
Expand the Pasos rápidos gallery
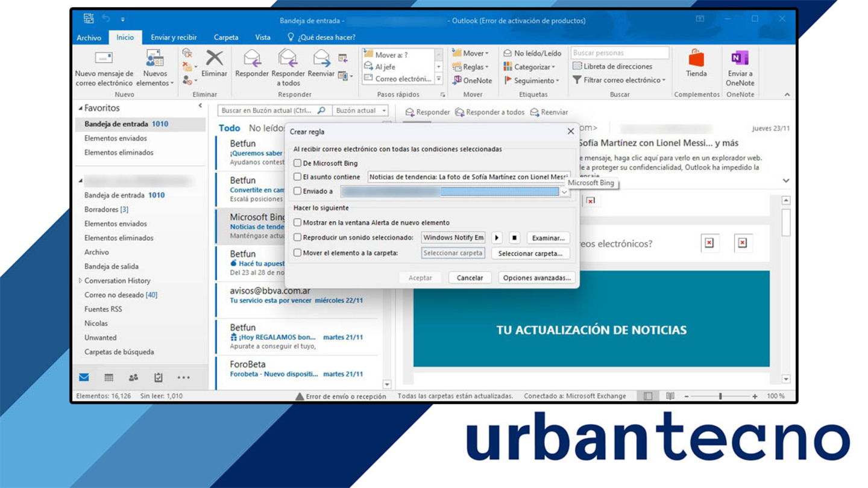pyautogui.click(x=439, y=79)
